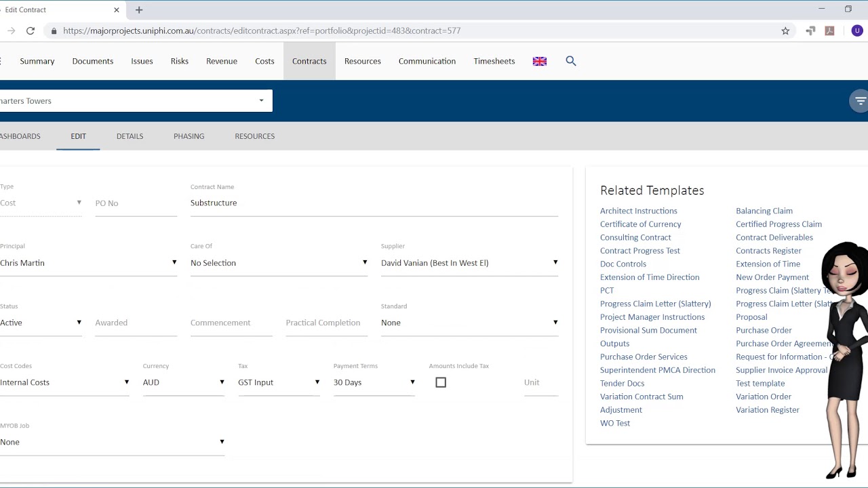Reload the page
Image resolution: width=868 pixels, height=488 pixels.
coord(31,30)
